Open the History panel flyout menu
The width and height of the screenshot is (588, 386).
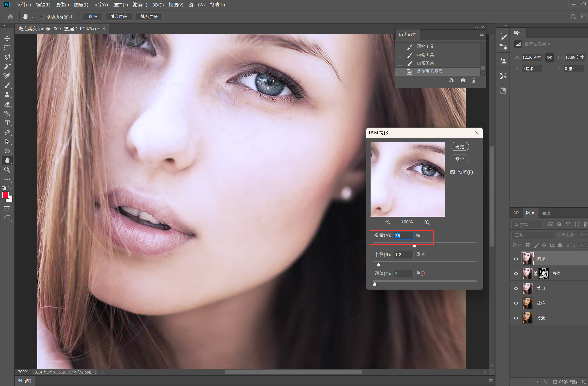point(482,35)
